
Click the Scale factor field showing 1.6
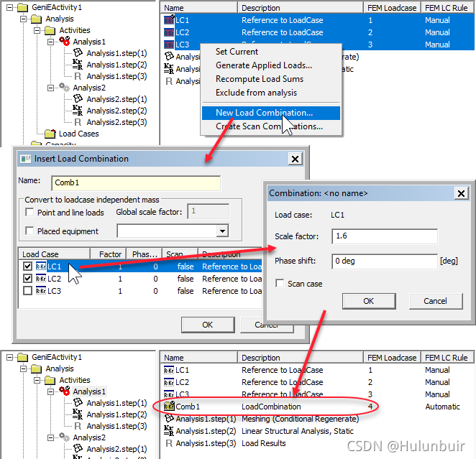pos(385,236)
